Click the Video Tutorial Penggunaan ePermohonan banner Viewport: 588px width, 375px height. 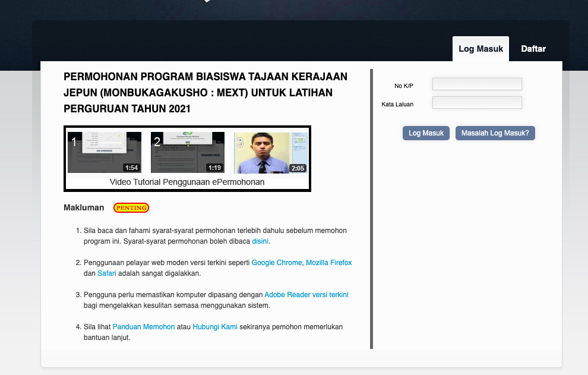187,182
